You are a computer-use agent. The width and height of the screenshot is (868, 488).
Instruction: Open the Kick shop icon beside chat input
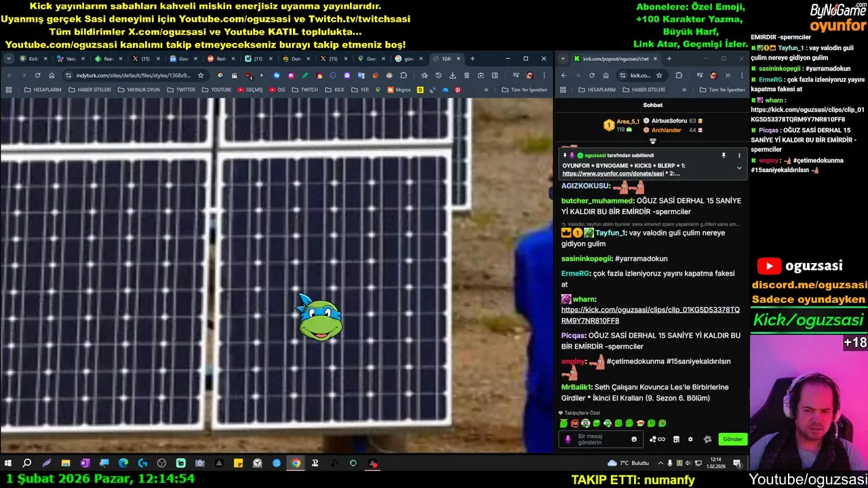676,439
